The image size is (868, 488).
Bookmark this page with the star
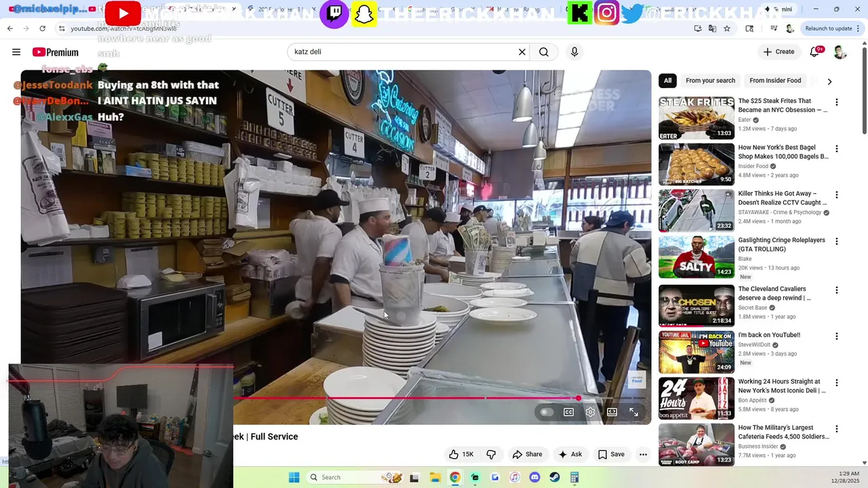(x=727, y=28)
